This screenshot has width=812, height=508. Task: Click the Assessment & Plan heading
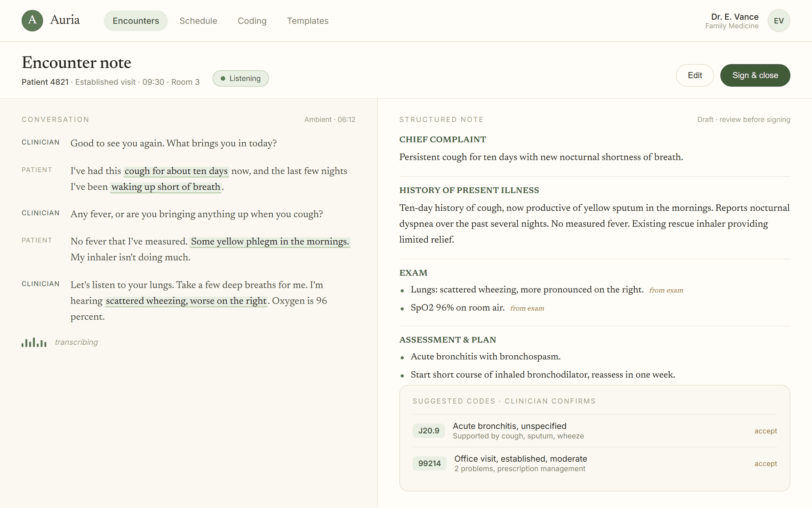(x=448, y=340)
